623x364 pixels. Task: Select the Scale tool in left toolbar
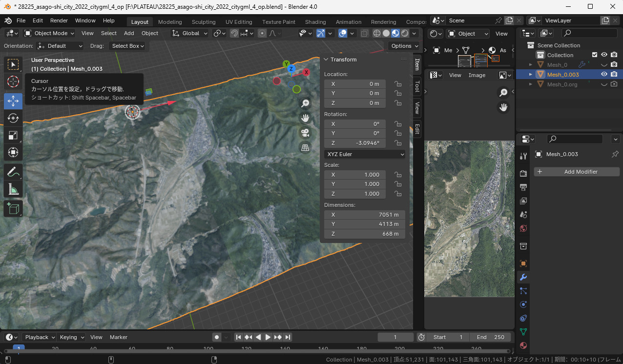(13, 136)
